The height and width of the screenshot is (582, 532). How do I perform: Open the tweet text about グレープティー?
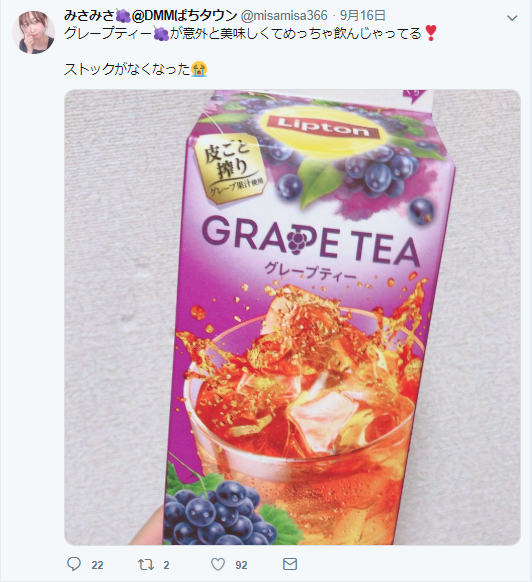pos(251,34)
